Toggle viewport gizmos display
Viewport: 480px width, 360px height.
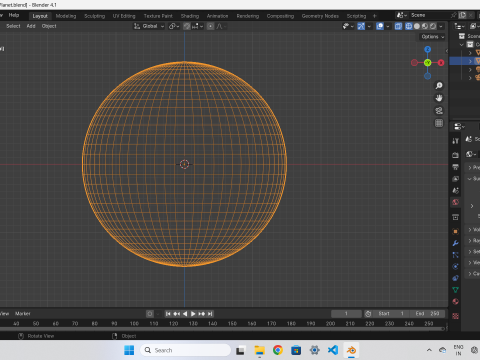361,26
